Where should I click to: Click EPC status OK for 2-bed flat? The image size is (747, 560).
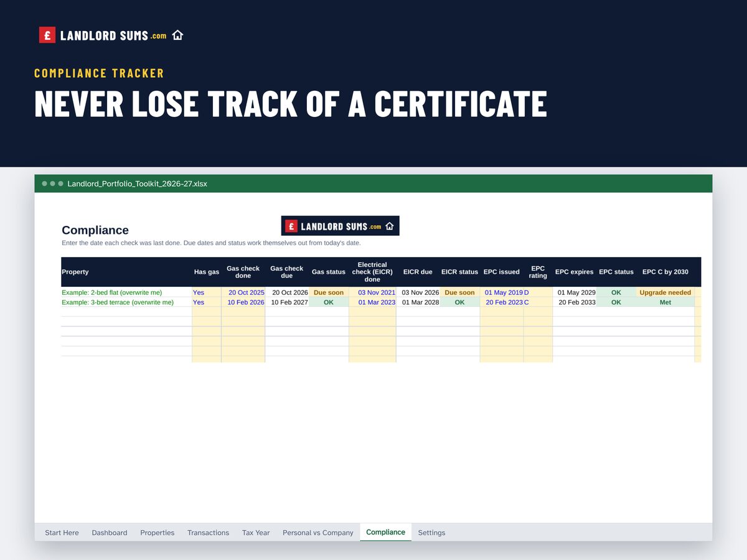coord(616,292)
